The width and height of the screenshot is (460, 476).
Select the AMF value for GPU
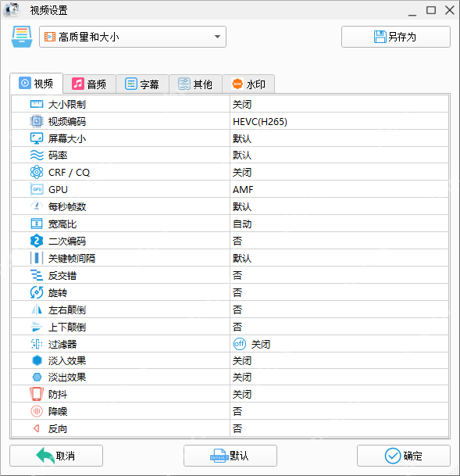339,189
